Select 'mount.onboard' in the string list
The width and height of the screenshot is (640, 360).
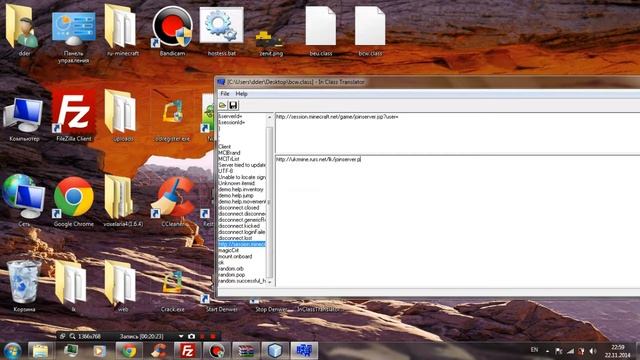click(236, 256)
